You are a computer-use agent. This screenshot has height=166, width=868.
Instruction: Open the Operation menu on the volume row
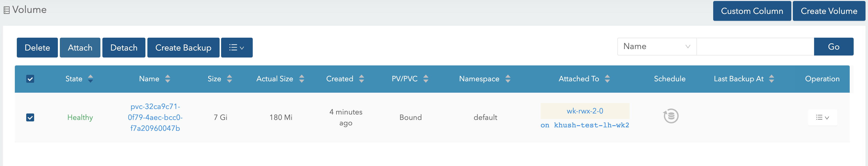pos(822,117)
